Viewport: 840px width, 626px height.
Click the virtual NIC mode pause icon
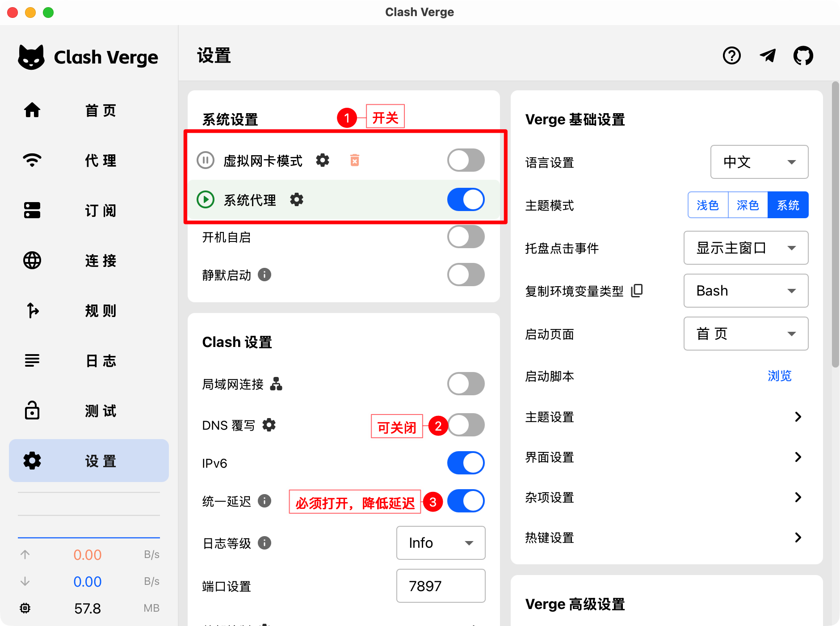pyautogui.click(x=206, y=160)
